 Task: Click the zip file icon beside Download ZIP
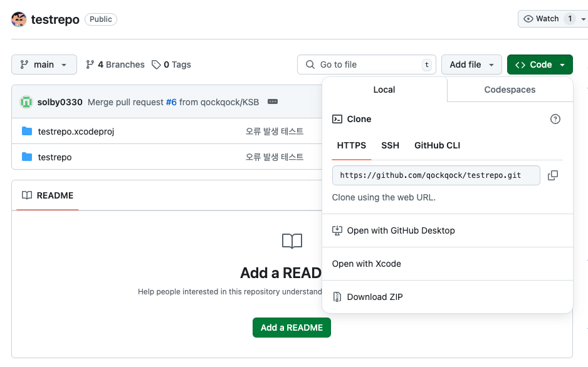(x=337, y=297)
